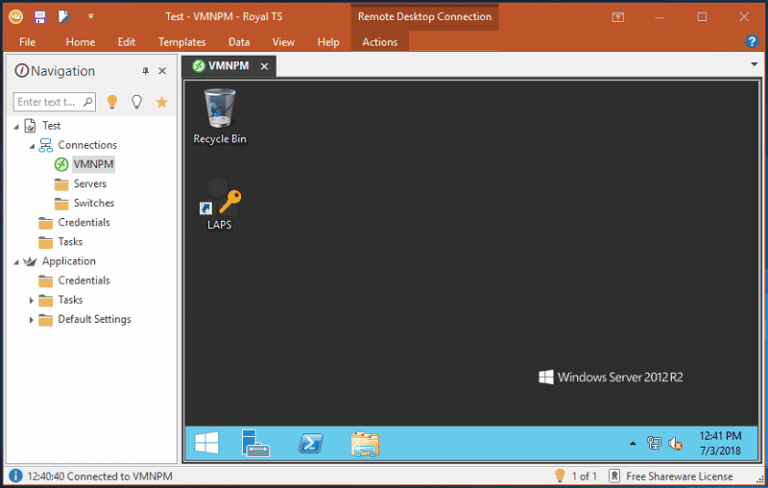Screen dimensions: 768x488
Task: Expand the Default Settings folder
Action: coord(31,320)
